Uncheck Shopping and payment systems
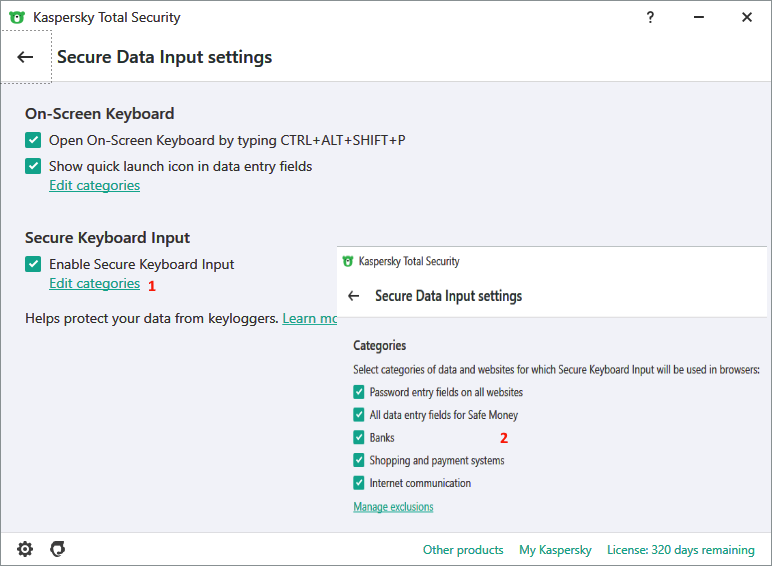The height and width of the screenshot is (566, 772). click(x=359, y=460)
